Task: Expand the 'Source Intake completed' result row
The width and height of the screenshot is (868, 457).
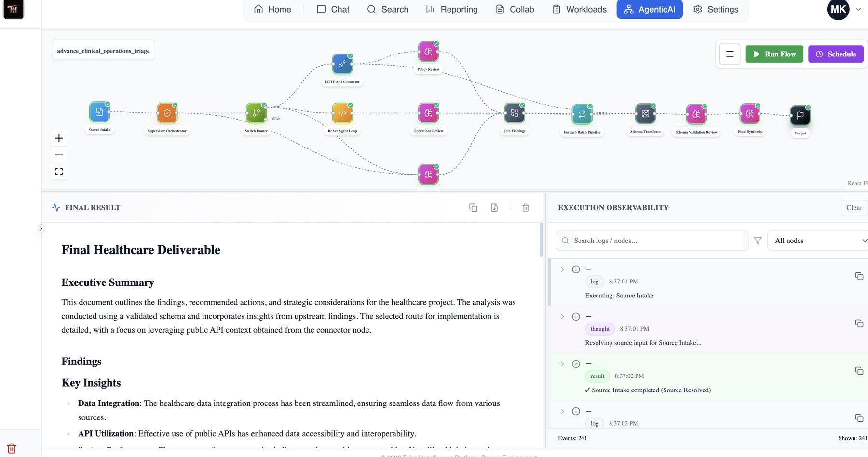Action: point(562,364)
